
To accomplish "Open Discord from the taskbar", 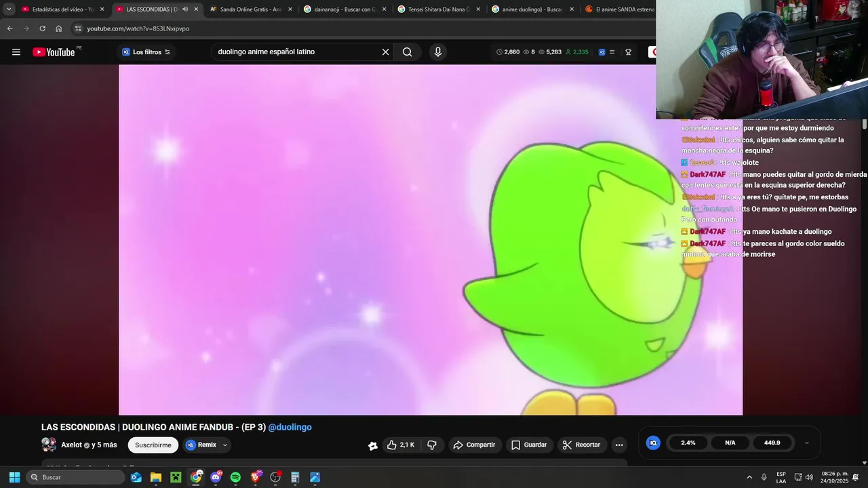I will (x=216, y=477).
